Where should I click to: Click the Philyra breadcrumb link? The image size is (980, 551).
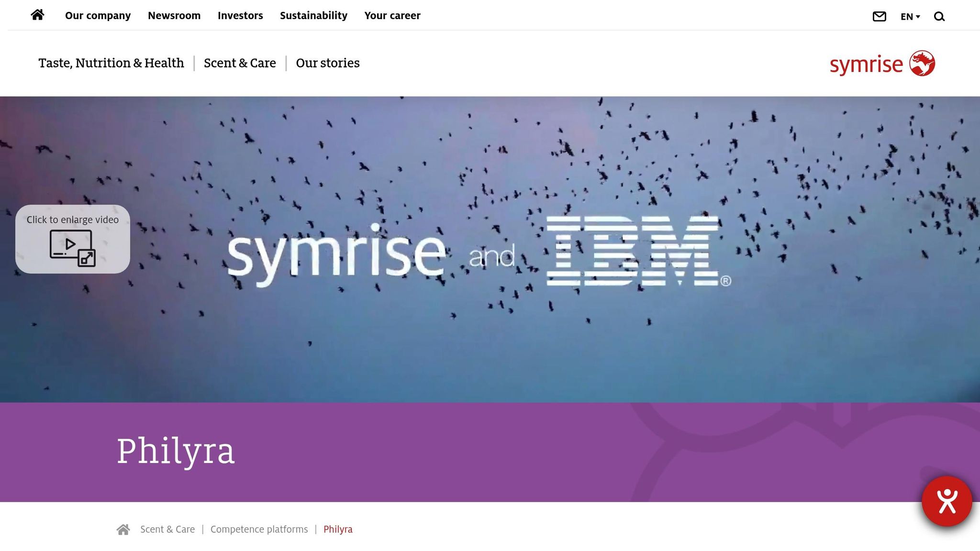tap(338, 529)
